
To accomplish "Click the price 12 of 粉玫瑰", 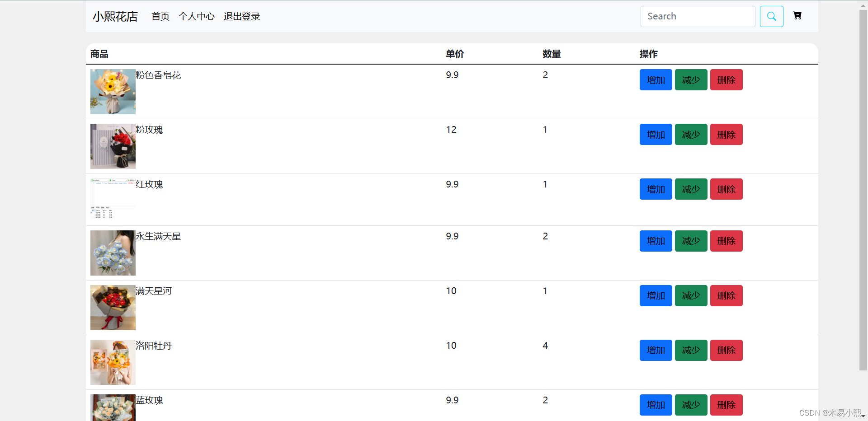I will click(x=451, y=130).
